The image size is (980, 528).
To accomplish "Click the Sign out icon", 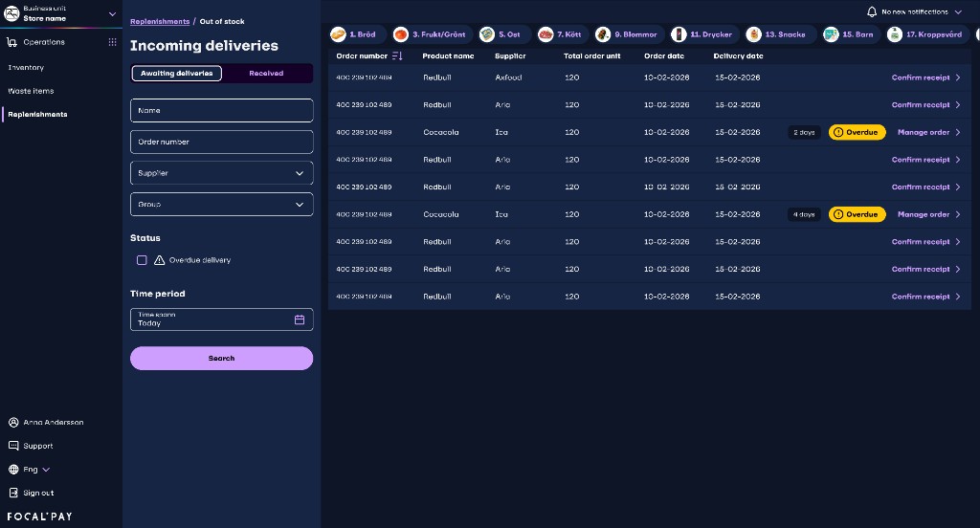I will click(13, 493).
